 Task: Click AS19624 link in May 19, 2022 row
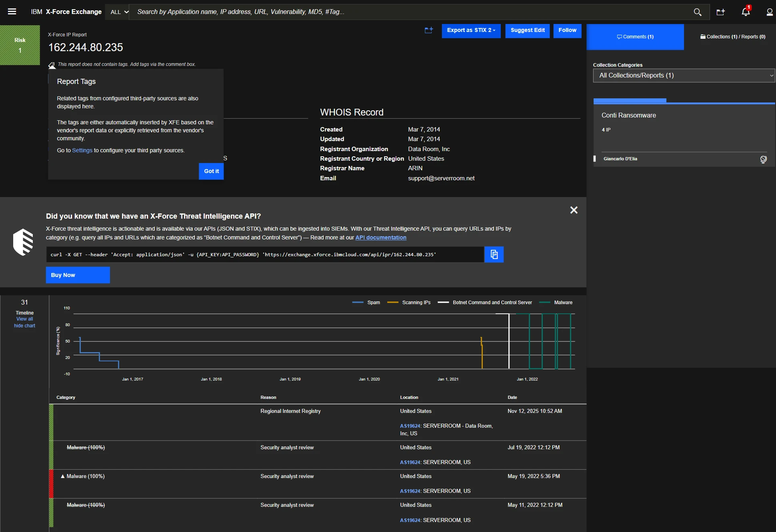click(410, 491)
